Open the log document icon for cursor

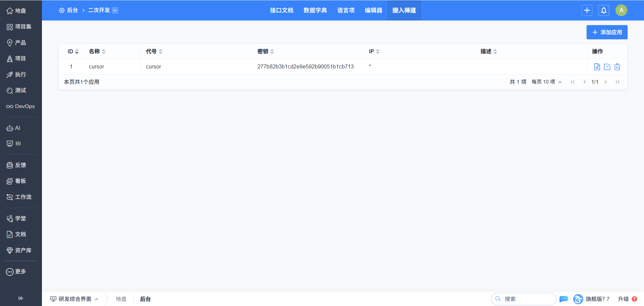pos(597,67)
